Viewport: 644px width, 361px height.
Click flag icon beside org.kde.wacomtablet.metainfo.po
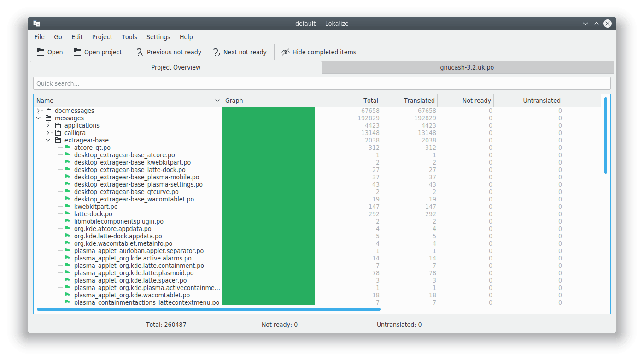click(x=68, y=243)
